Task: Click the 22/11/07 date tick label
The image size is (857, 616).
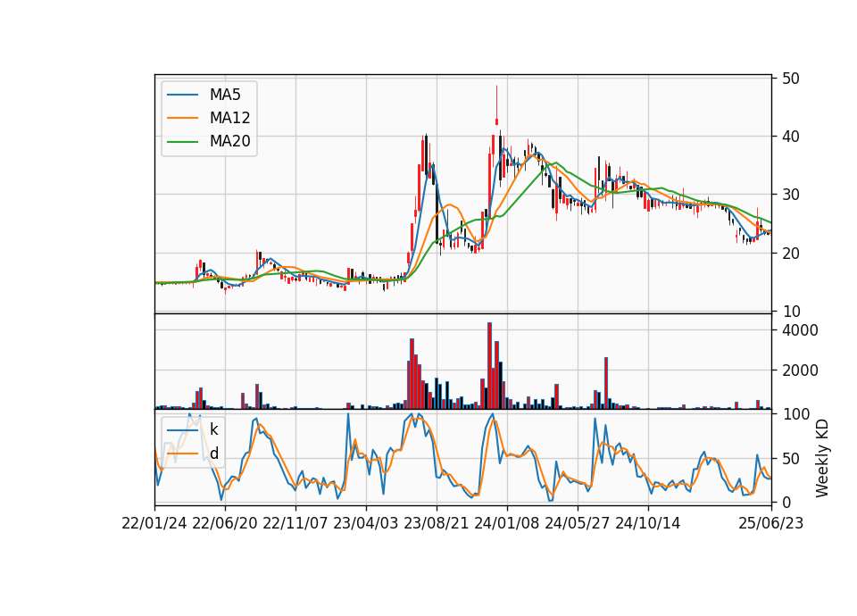Action: point(295,523)
